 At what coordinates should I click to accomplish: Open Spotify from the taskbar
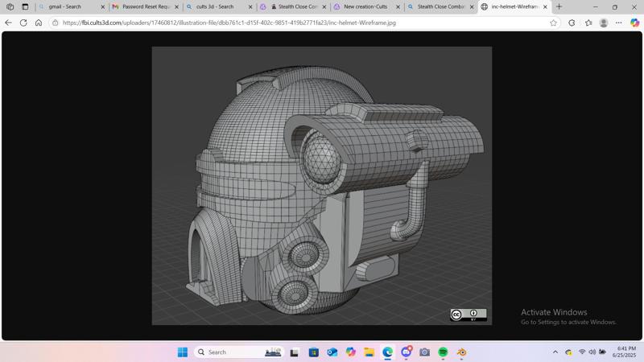[x=443, y=352]
